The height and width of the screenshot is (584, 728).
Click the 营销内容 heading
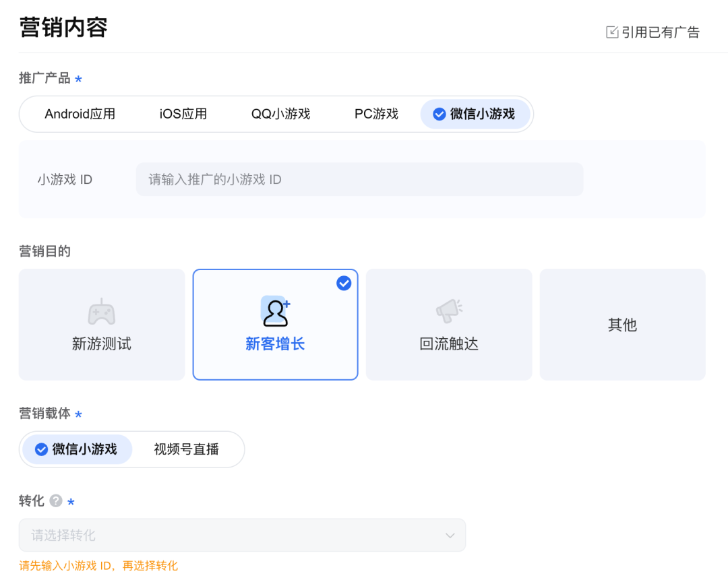(x=63, y=28)
